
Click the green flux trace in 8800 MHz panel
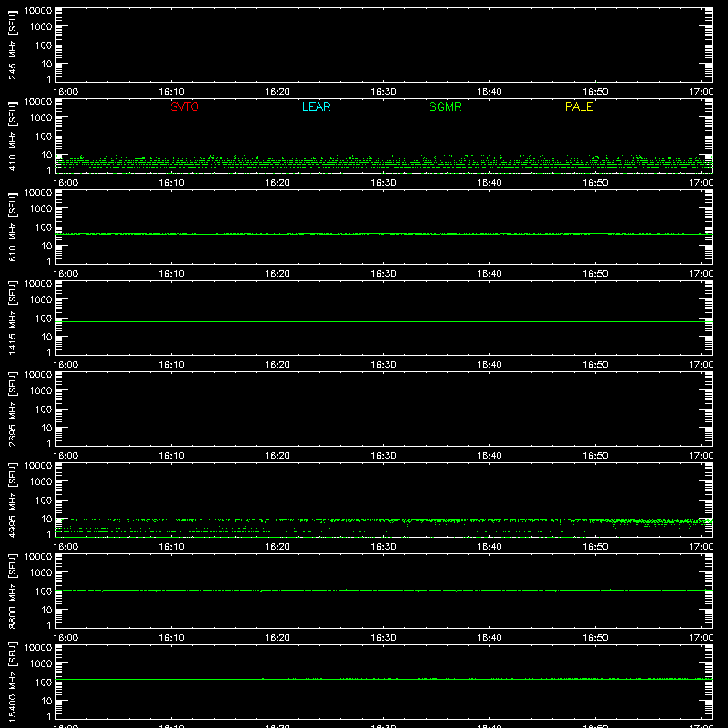(383, 591)
